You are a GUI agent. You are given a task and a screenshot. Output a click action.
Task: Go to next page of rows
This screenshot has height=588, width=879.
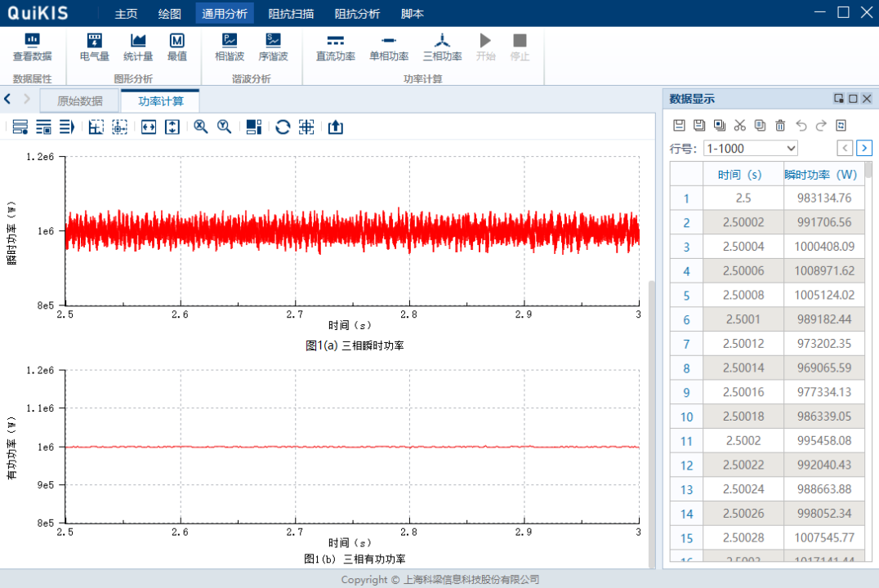tap(864, 148)
